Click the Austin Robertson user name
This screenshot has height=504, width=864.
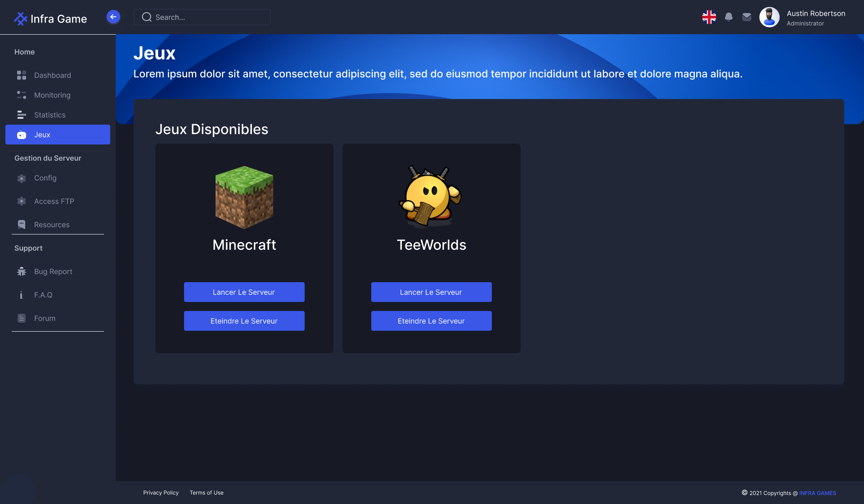pos(816,13)
